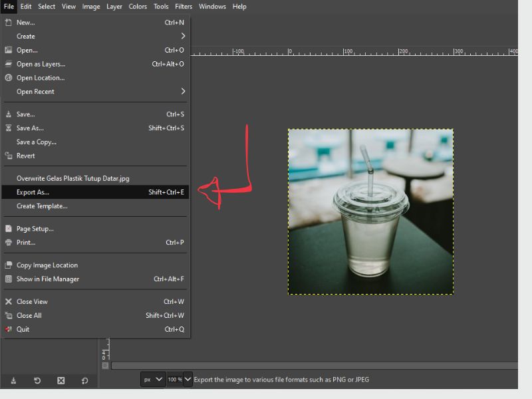532x399 pixels.
Task: Click the Quit icon in File menu
Action: coord(9,329)
